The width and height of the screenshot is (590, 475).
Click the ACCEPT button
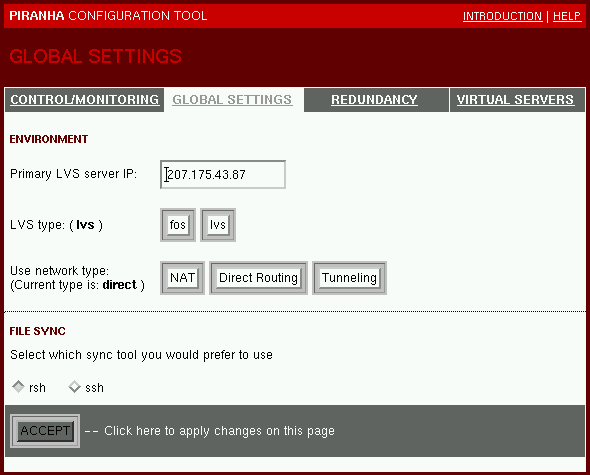coord(45,431)
